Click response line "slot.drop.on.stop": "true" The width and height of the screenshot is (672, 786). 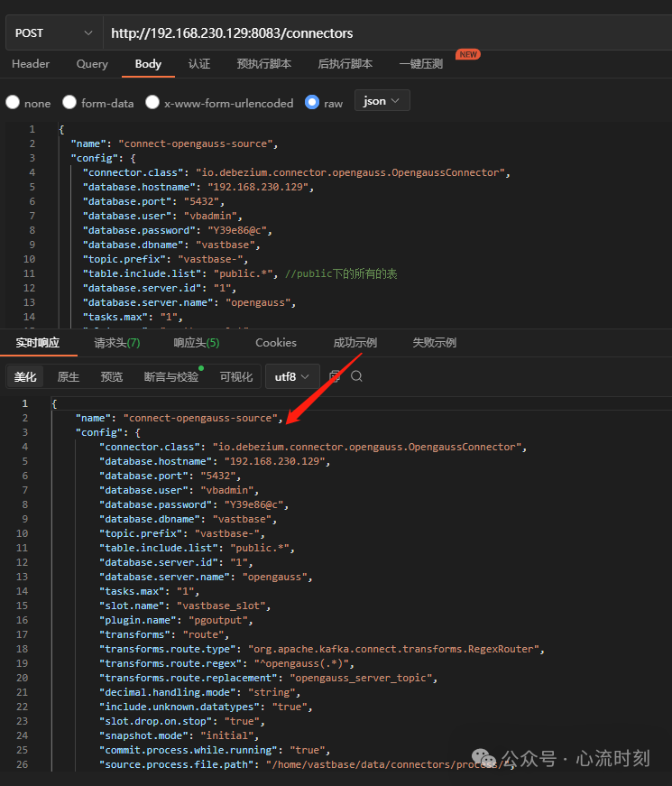182,721
